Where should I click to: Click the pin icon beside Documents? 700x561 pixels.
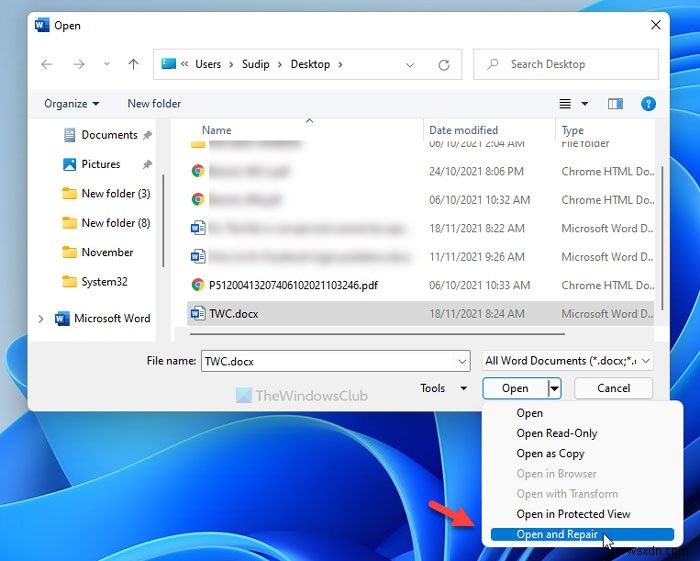[147, 135]
